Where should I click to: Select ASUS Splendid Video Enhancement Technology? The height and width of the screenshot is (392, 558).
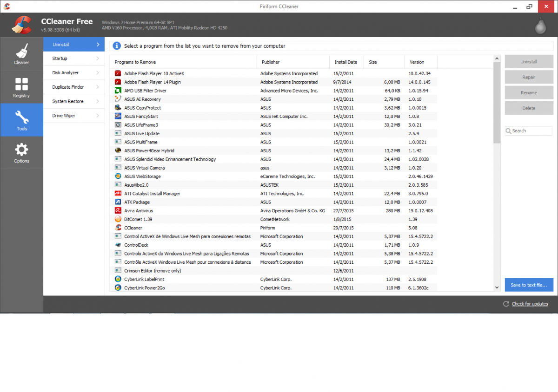pos(273,159)
